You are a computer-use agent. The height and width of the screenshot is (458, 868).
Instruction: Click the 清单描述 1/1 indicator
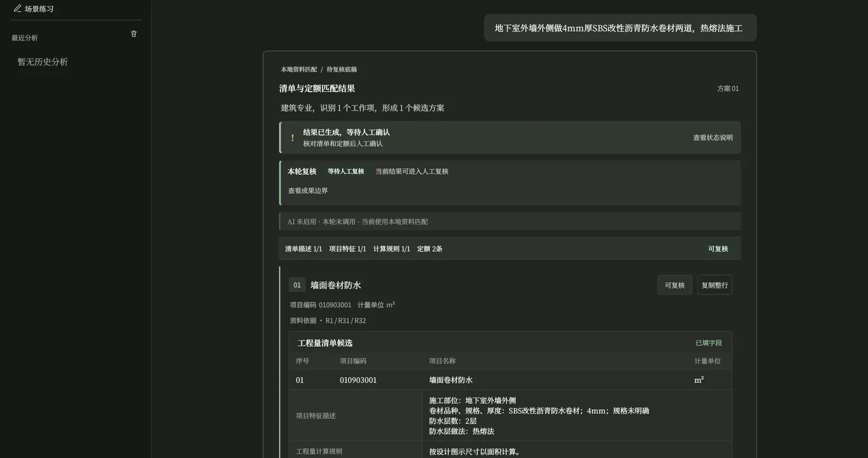click(x=303, y=249)
